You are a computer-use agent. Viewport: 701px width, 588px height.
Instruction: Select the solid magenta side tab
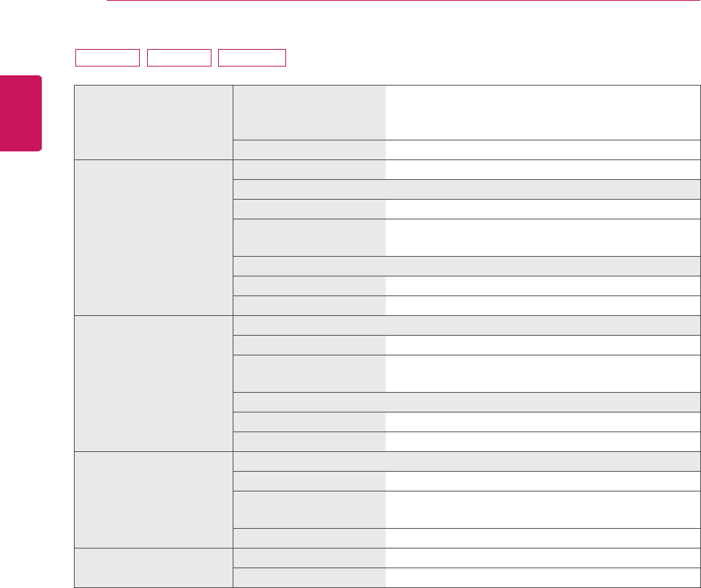pyautogui.click(x=20, y=113)
